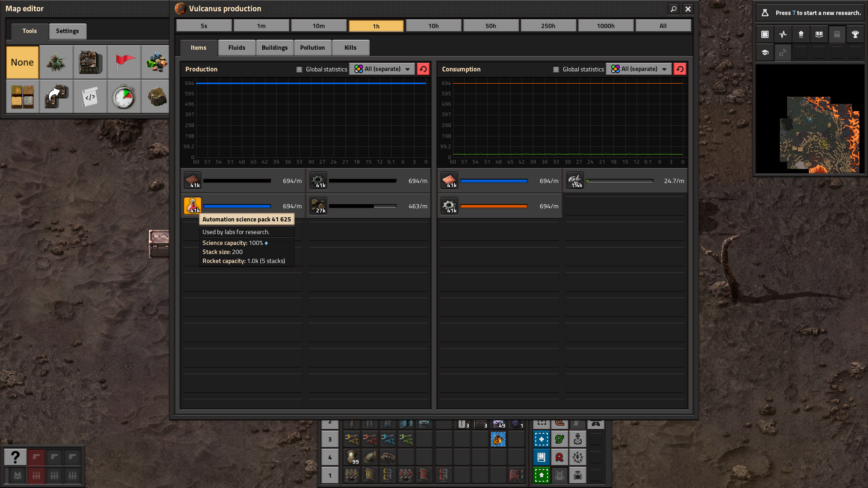This screenshot has width=868, height=488.
Task: Select the terrain tiles tool
Action: [x=22, y=97]
